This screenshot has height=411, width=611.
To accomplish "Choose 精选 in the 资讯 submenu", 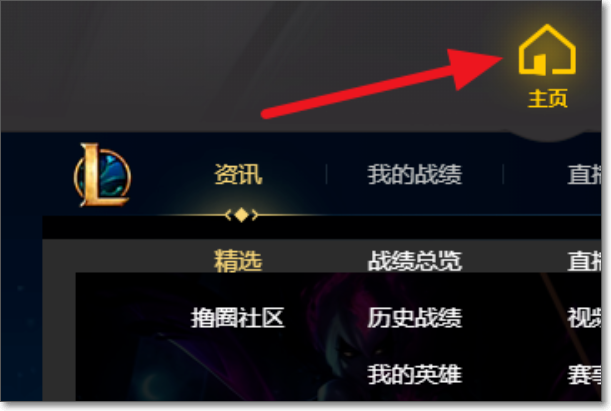I will click(x=238, y=261).
